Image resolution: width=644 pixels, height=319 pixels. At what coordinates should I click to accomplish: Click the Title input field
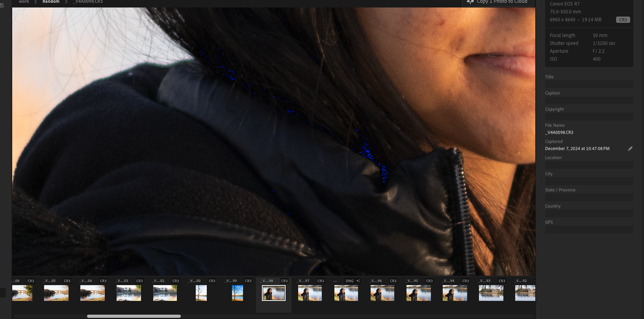click(589, 84)
